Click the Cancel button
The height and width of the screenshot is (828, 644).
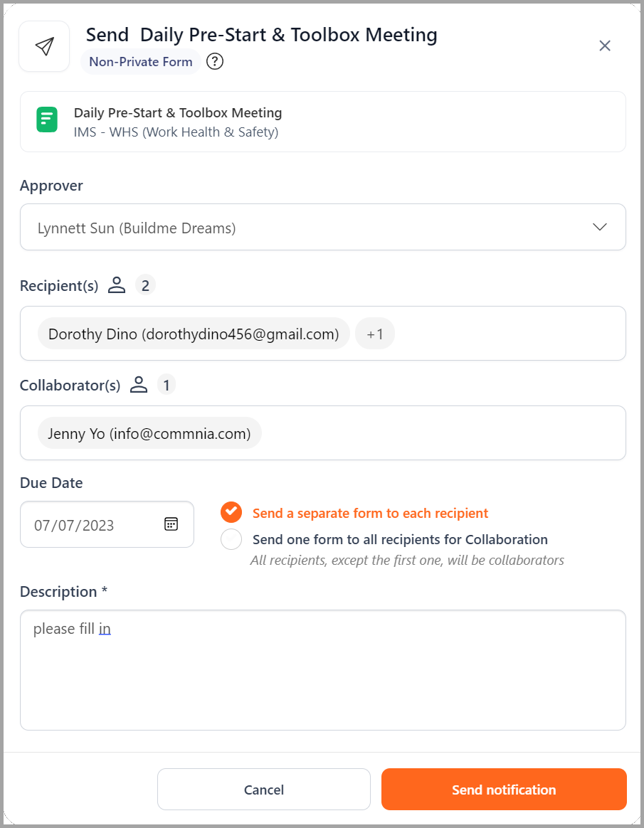(263, 790)
